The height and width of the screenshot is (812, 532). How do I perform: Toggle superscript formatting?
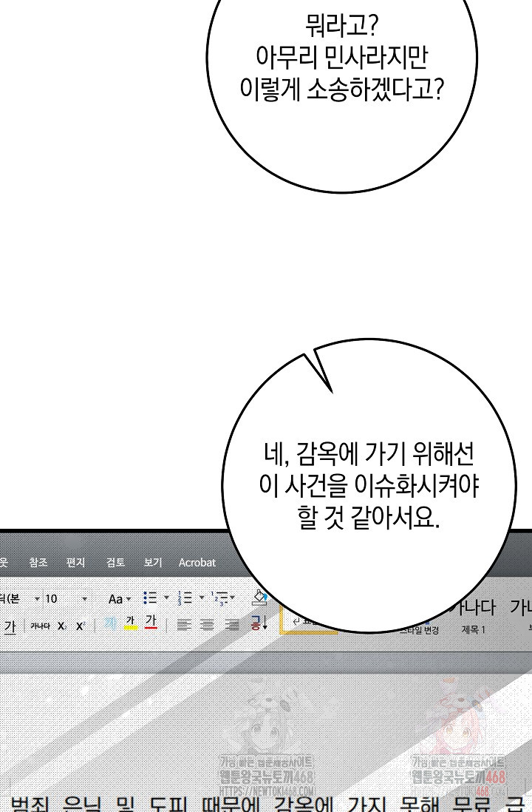coord(81,626)
